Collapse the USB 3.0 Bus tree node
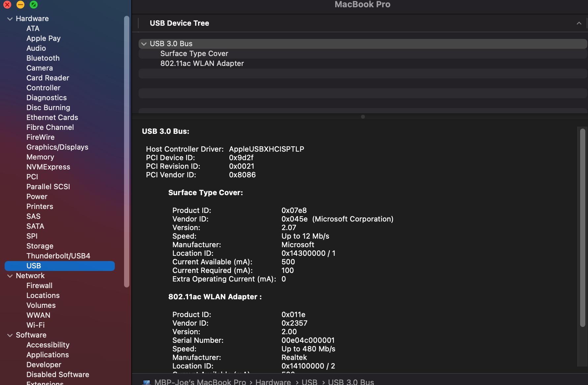The height and width of the screenshot is (385, 588). (144, 44)
